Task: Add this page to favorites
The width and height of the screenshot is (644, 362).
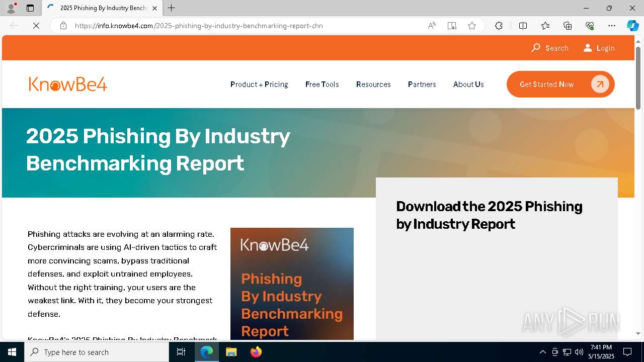Action: tap(472, 26)
